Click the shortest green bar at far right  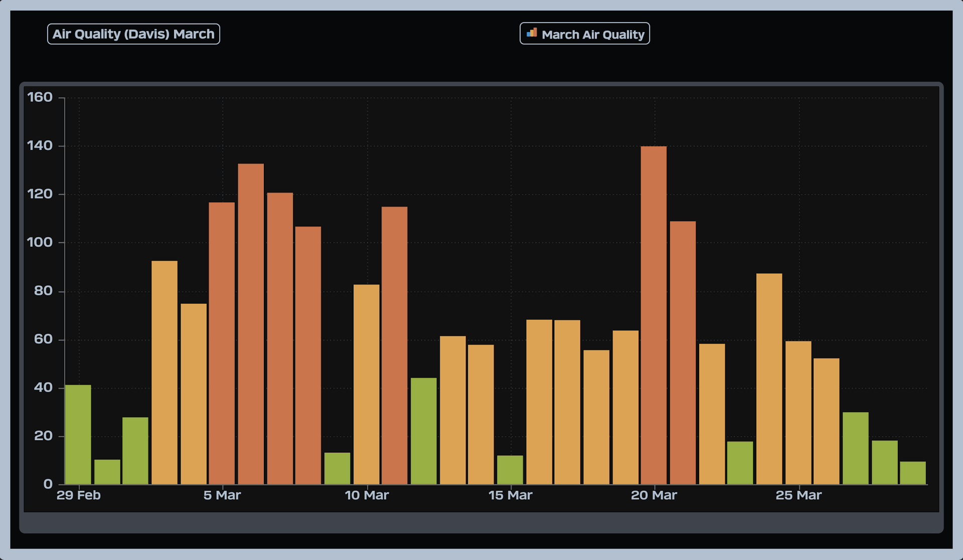(912, 473)
